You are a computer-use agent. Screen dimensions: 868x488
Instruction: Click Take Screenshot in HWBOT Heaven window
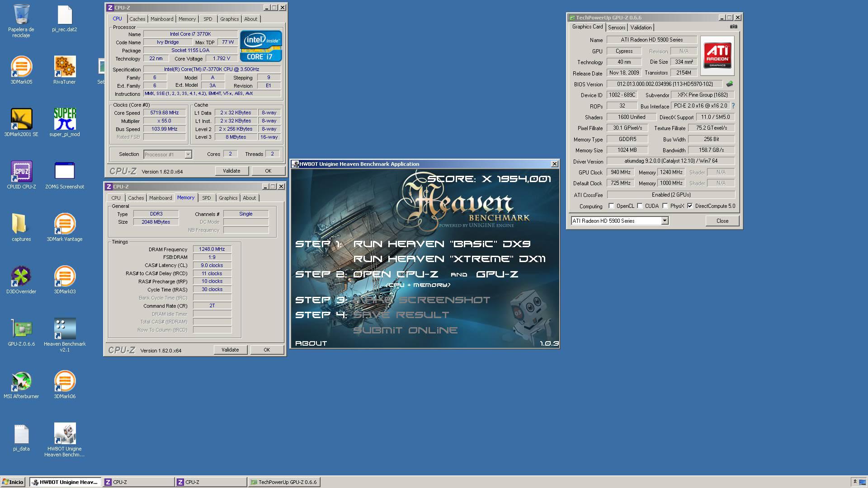coord(421,300)
